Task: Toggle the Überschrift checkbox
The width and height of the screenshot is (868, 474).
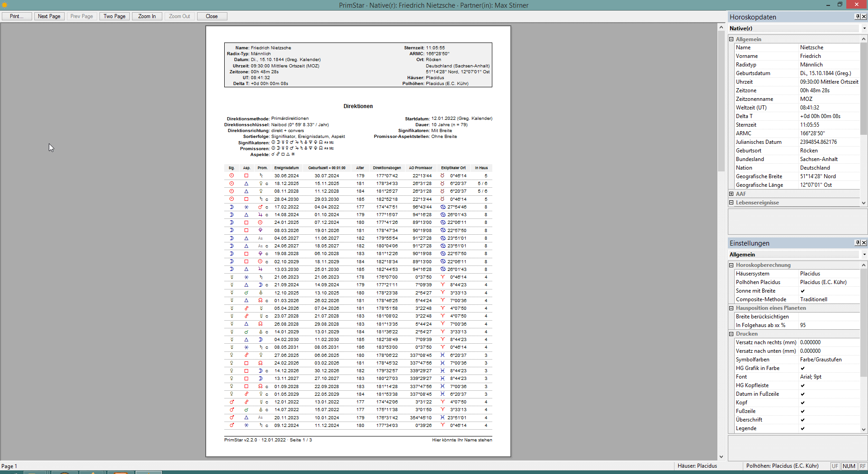Action: 802,420
